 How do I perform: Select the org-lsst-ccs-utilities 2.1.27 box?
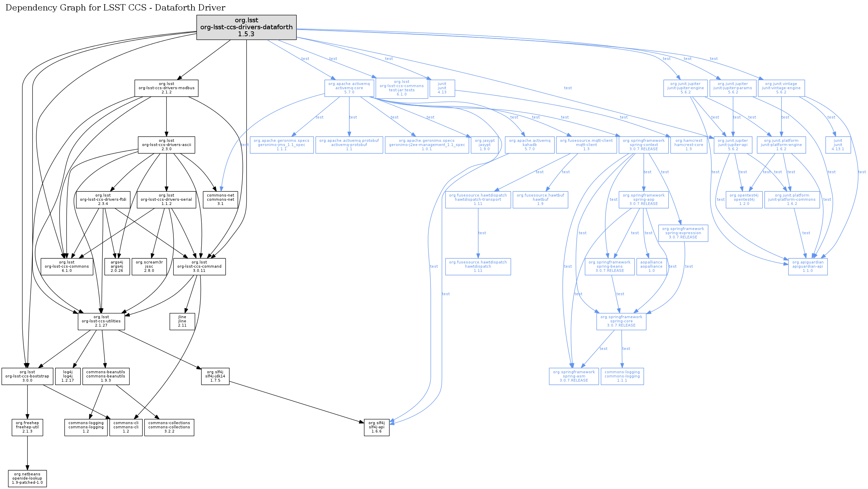101,321
